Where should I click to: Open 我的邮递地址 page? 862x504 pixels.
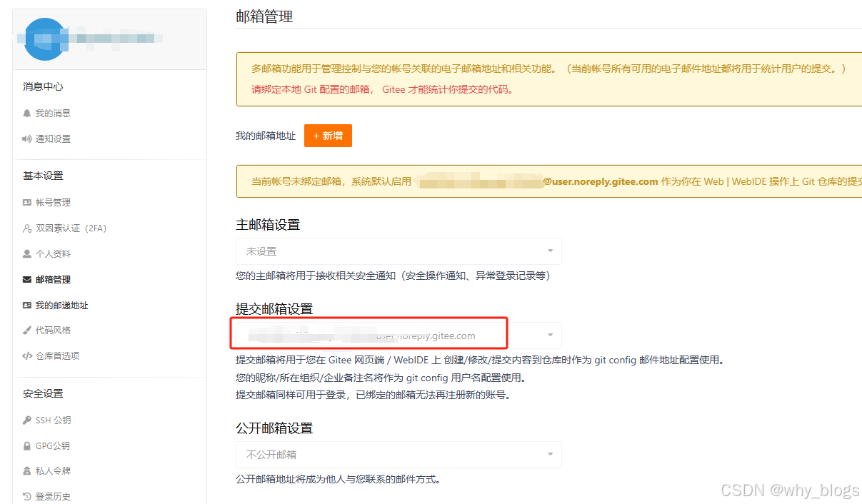(x=61, y=306)
